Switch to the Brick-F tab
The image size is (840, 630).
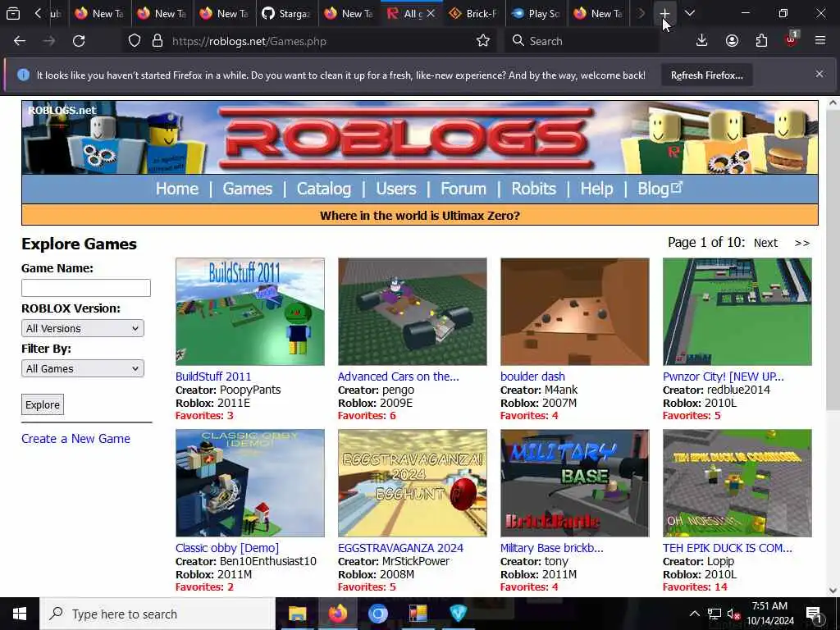473,13
